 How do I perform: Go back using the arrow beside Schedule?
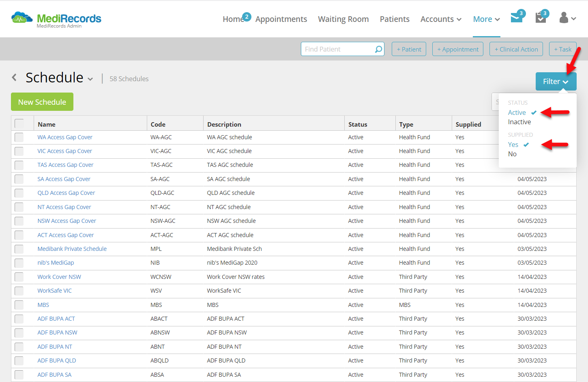[x=14, y=77]
